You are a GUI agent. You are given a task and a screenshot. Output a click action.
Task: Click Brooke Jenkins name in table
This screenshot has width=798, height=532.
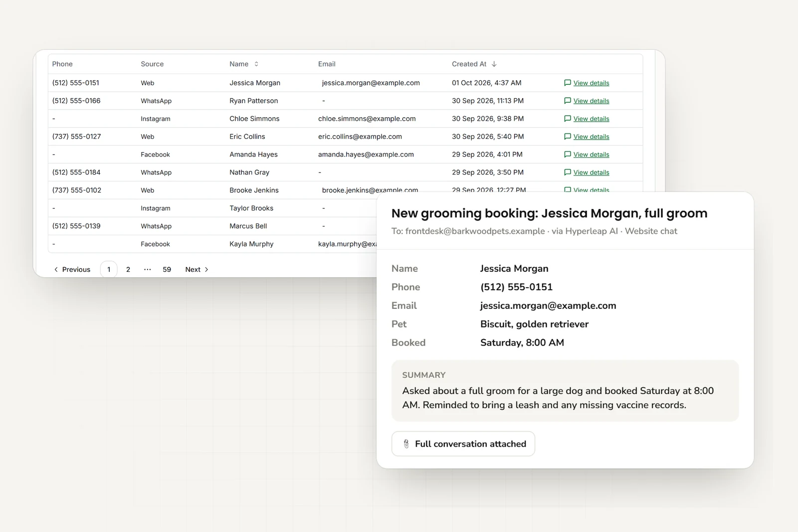pos(254,190)
